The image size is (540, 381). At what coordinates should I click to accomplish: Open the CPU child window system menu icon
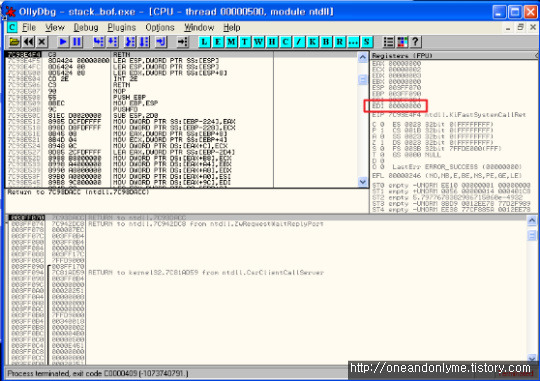[12, 27]
